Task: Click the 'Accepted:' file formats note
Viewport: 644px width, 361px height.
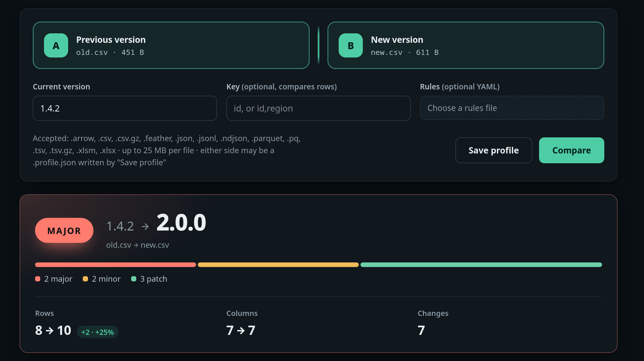Action: coord(167,150)
